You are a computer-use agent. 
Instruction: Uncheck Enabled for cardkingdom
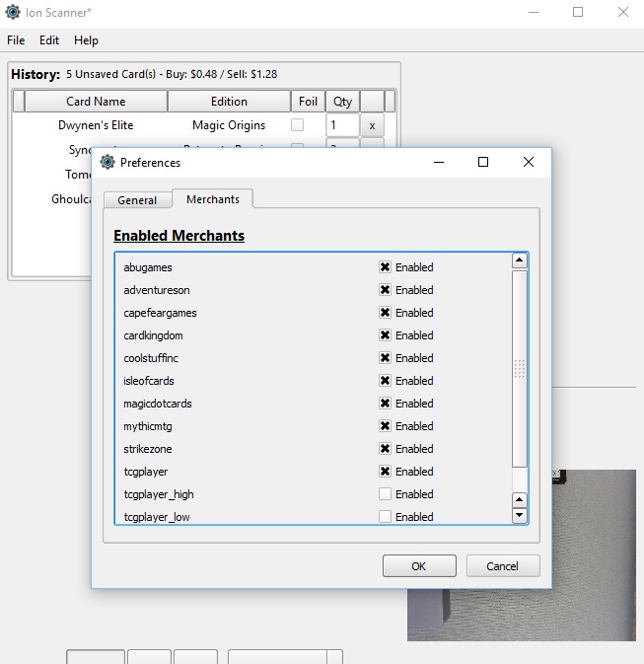(385, 335)
